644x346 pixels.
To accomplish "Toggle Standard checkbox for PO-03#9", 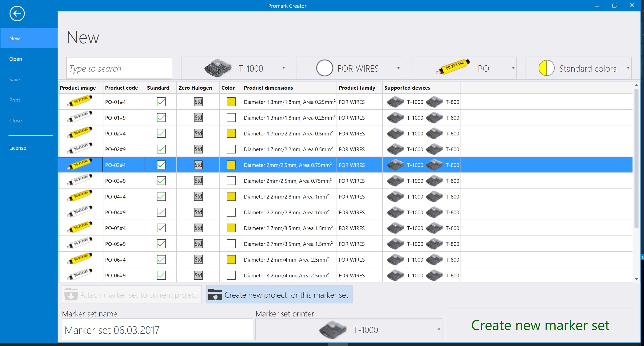I will click(161, 181).
